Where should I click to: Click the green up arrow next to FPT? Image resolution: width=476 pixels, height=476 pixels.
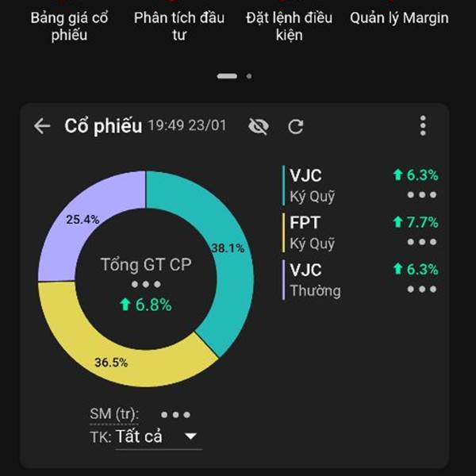coord(397,223)
